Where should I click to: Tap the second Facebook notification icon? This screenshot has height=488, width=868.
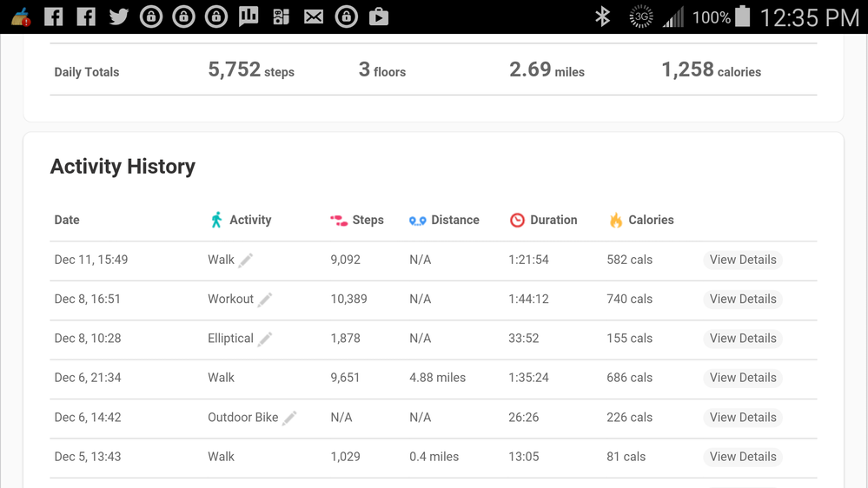point(86,16)
